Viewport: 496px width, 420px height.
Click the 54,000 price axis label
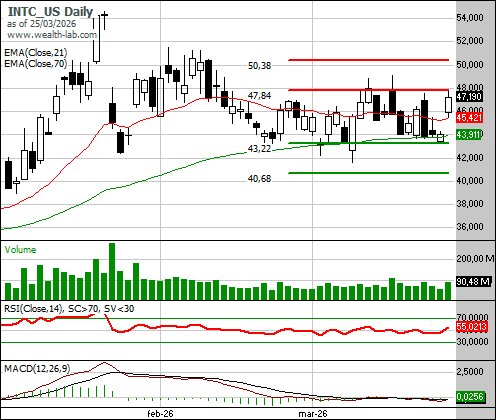[x=470, y=18]
